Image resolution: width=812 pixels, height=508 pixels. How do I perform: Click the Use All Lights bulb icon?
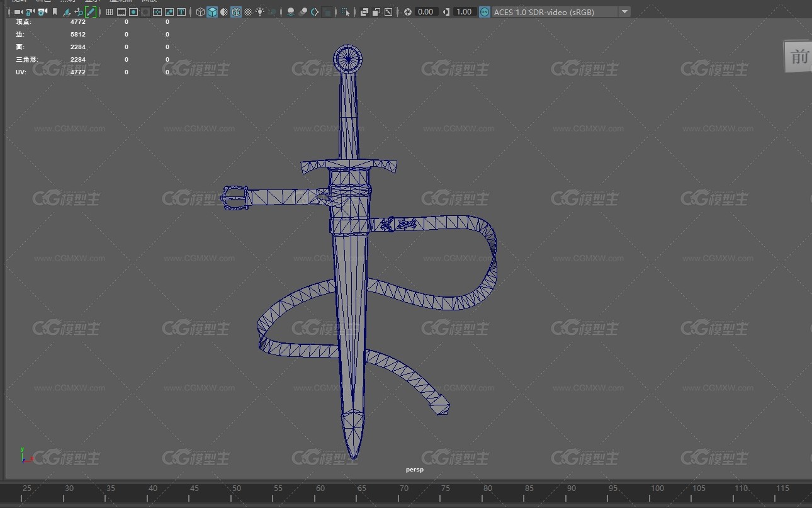point(260,12)
